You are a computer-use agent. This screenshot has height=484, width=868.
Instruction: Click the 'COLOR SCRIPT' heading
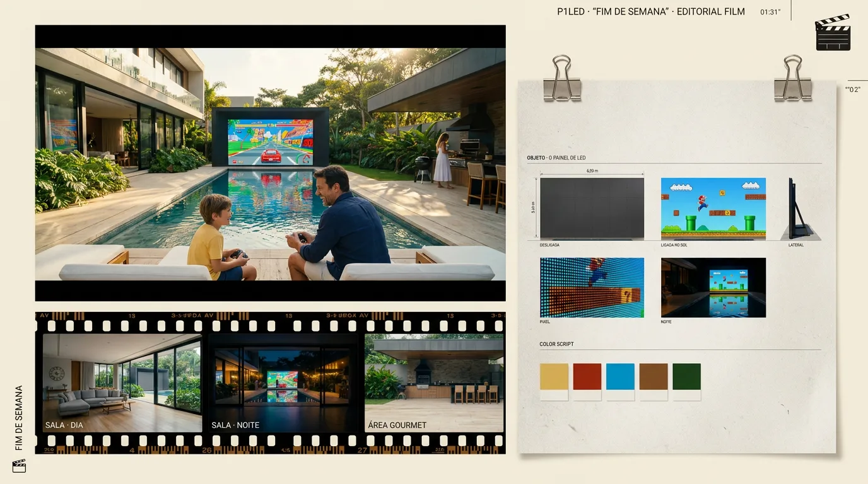556,344
